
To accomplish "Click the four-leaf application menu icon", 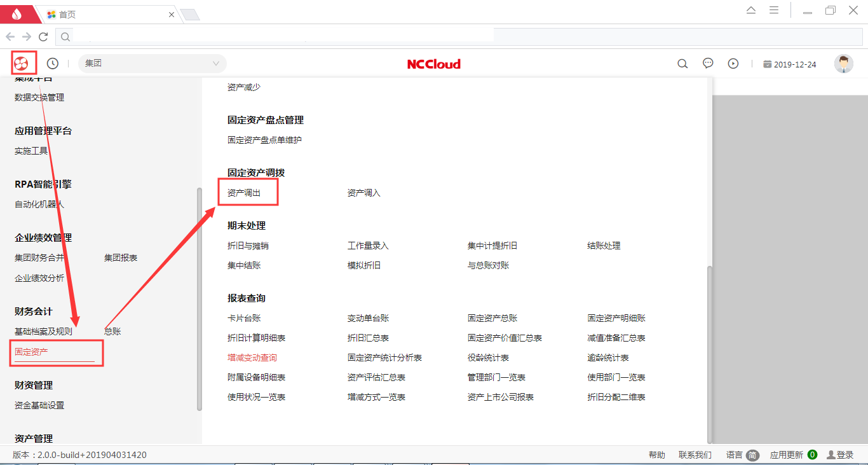I will click(x=23, y=64).
